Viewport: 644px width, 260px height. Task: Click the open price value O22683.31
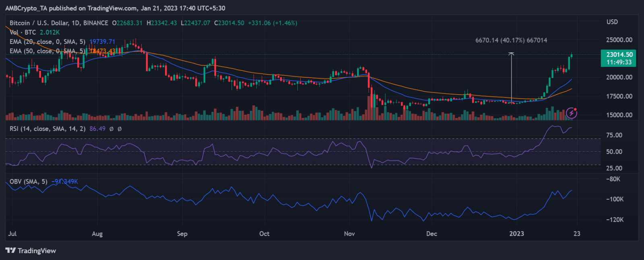(x=127, y=23)
